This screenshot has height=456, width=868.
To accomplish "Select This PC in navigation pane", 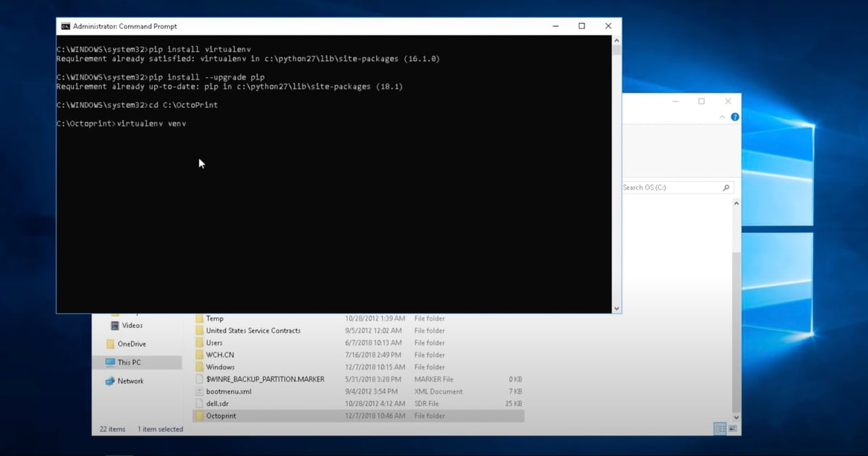I will [129, 363].
